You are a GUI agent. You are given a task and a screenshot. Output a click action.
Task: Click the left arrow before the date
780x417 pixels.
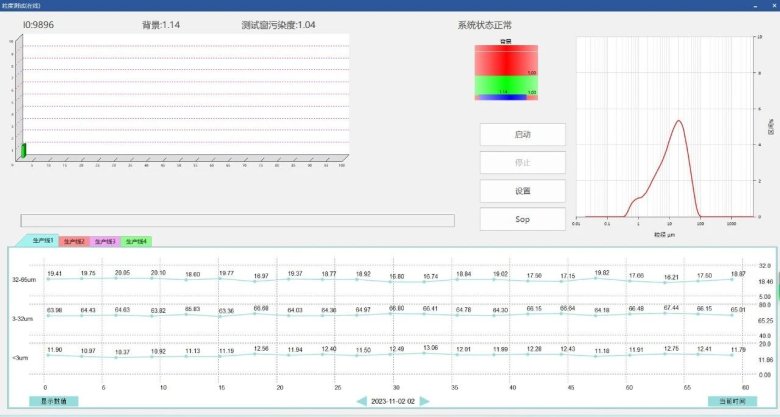(362, 401)
